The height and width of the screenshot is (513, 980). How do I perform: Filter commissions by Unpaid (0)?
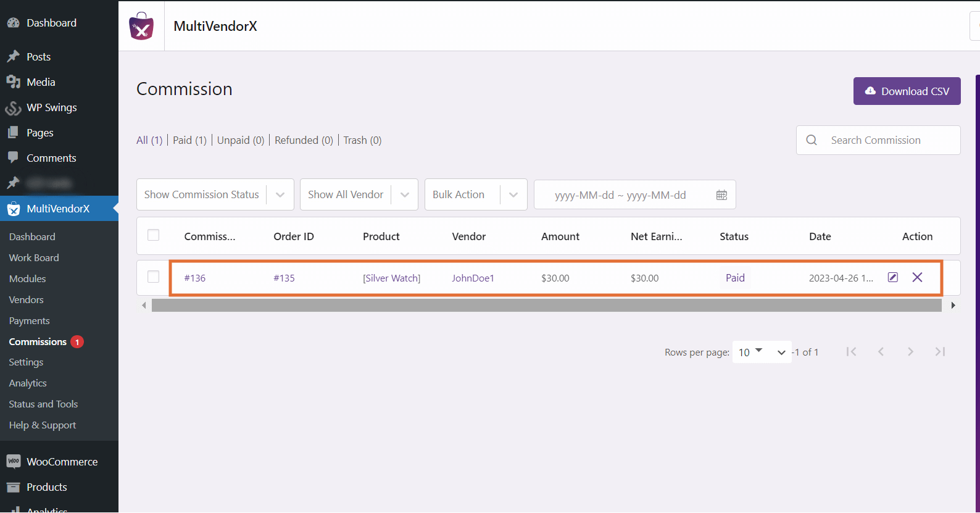[241, 140]
